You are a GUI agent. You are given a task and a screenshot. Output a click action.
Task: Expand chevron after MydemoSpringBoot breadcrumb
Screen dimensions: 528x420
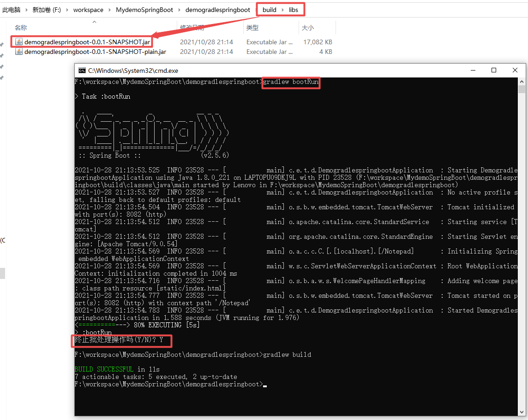coord(179,10)
